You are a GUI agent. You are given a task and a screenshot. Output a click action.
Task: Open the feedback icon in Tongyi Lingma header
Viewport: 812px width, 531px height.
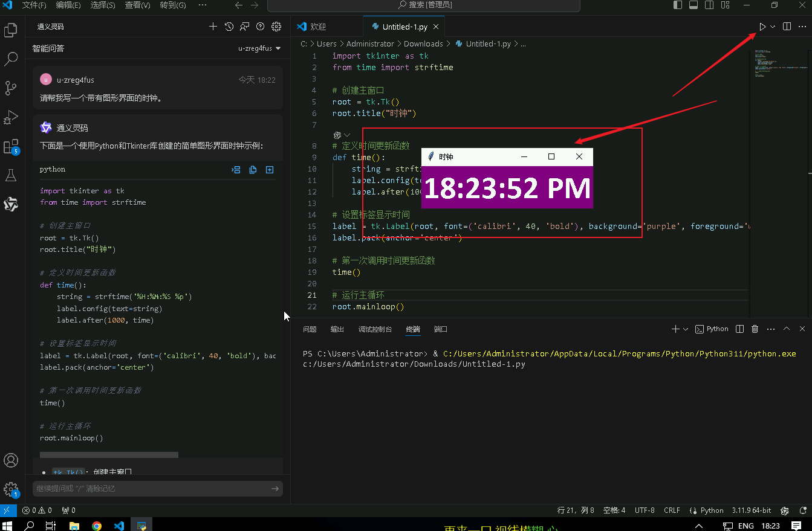pyautogui.click(x=244, y=27)
